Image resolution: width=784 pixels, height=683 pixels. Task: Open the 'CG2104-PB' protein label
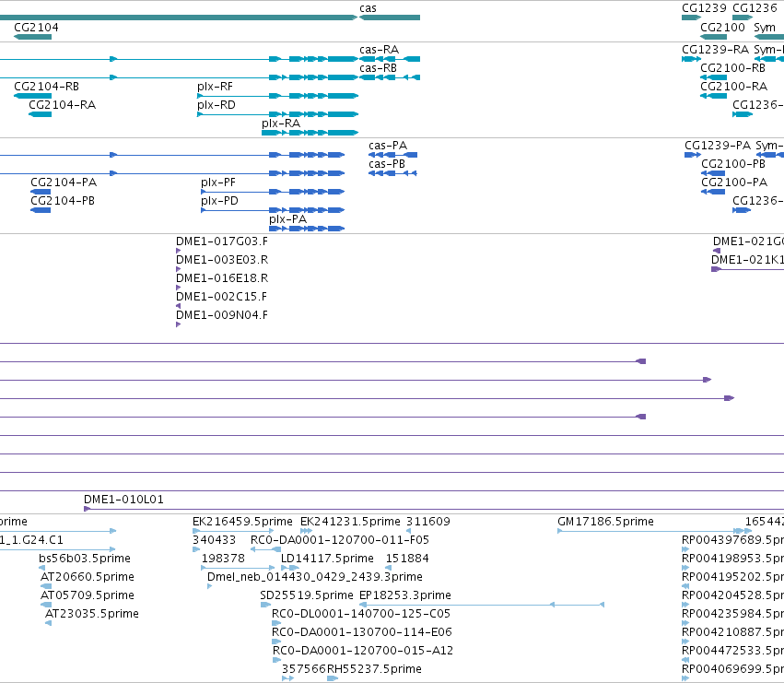[63, 201]
